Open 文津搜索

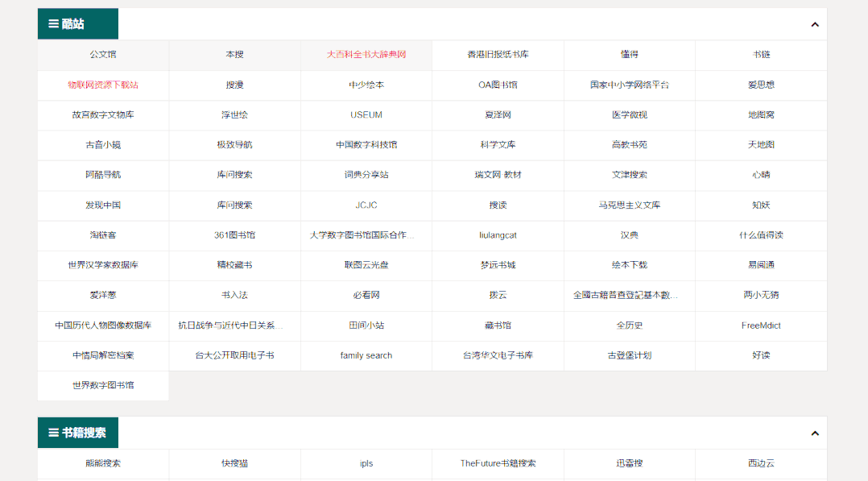630,175
